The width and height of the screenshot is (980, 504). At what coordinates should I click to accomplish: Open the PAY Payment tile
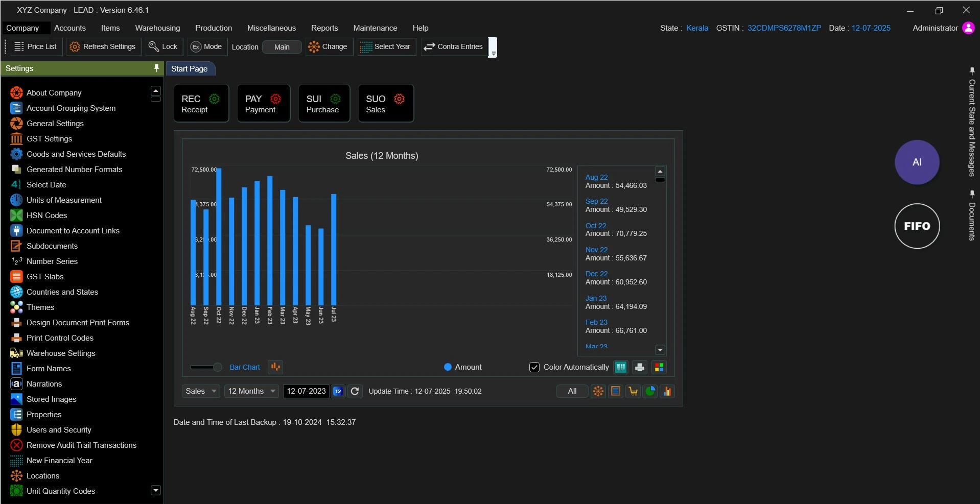tap(263, 104)
